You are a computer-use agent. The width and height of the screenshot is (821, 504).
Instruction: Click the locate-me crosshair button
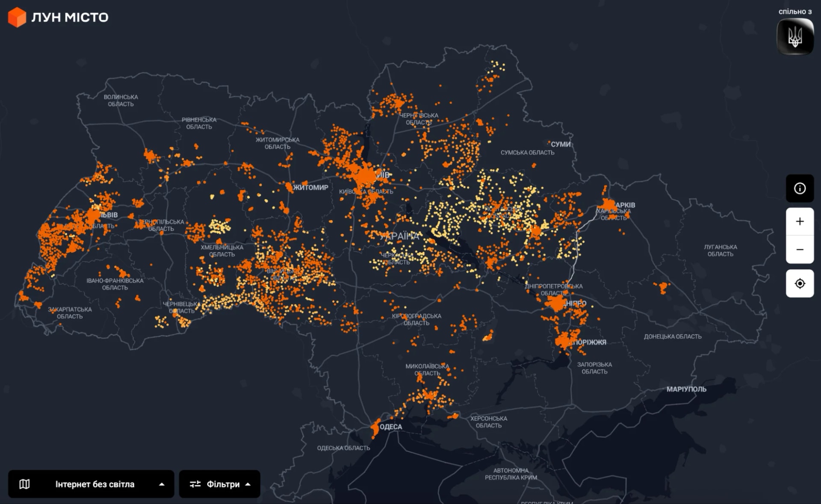800,283
